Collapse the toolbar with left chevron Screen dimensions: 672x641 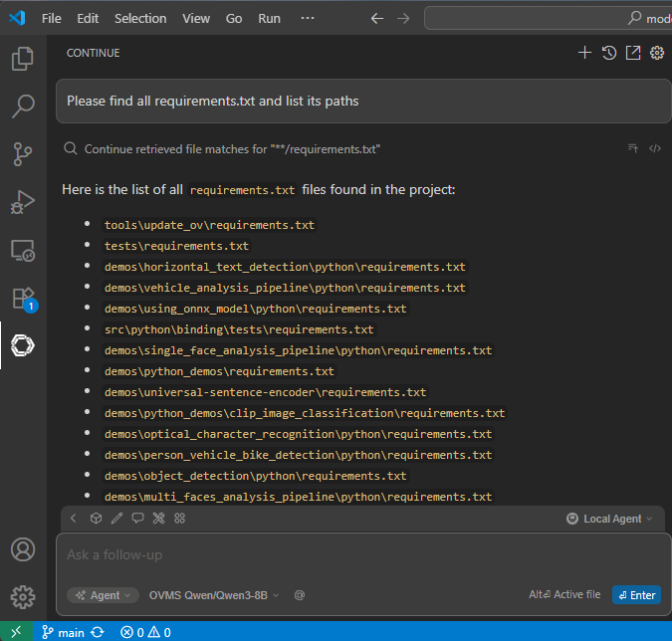point(73,519)
